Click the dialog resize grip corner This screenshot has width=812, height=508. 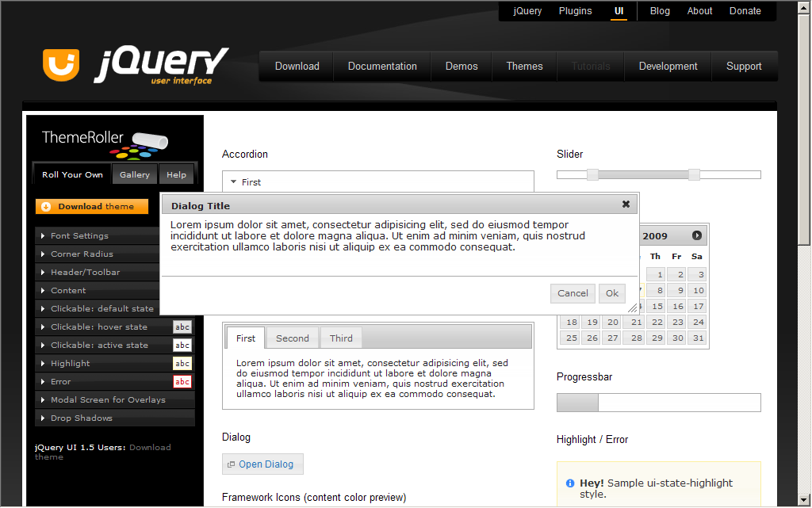point(632,307)
